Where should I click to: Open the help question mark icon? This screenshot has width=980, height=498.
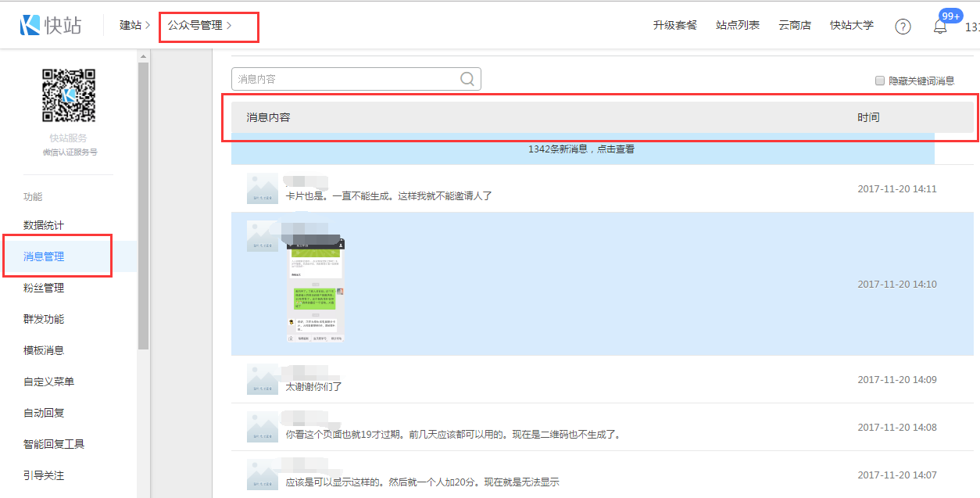(903, 27)
